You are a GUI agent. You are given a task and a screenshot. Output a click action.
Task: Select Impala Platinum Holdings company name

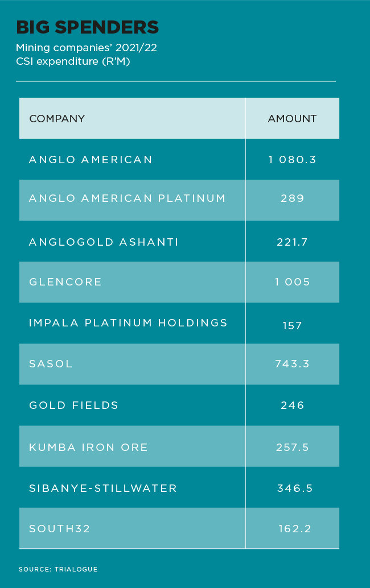point(128,323)
